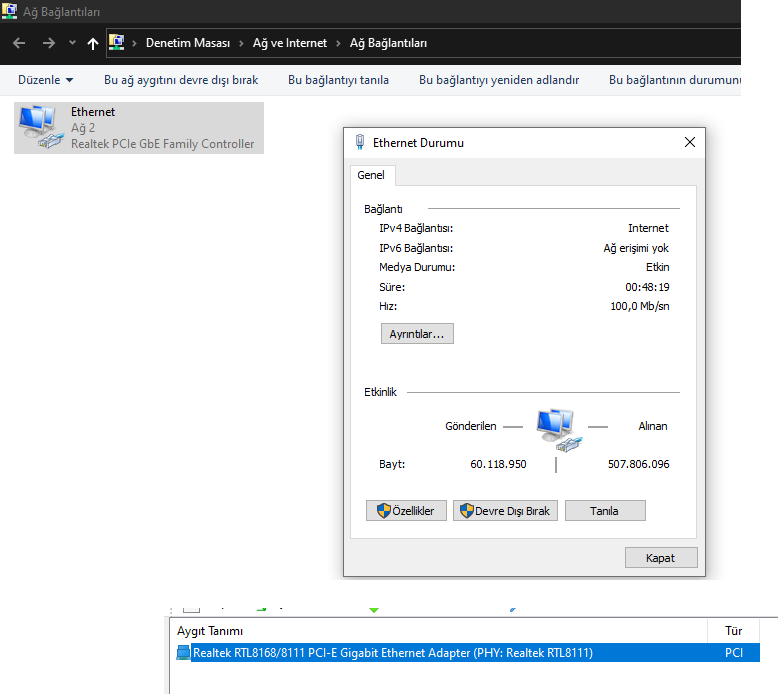The image size is (778, 694).
Task: Click Bu bağlantıyı yeniden adlandır
Action: [x=499, y=80]
